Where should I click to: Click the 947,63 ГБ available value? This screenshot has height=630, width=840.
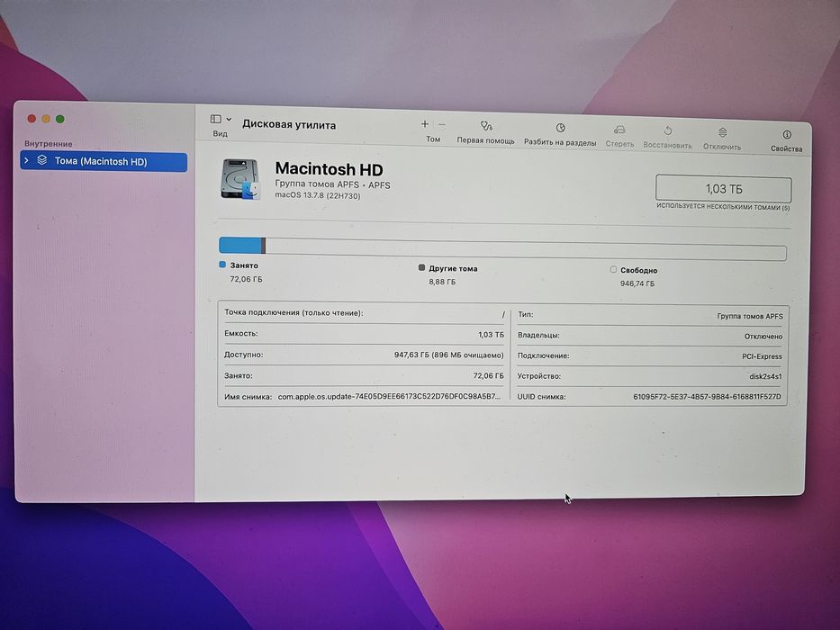(449, 355)
